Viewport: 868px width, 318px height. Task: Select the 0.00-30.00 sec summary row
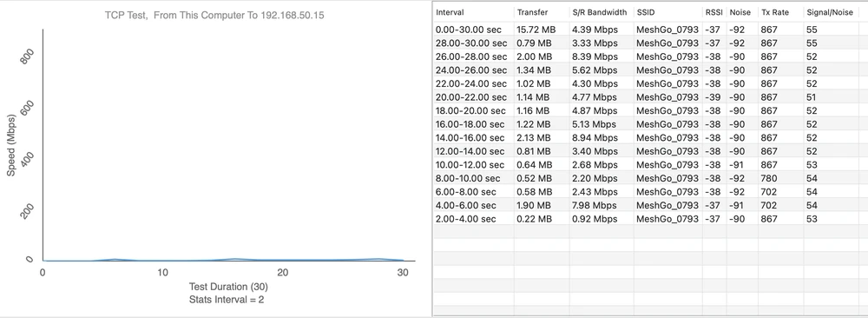tap(650, 30)
